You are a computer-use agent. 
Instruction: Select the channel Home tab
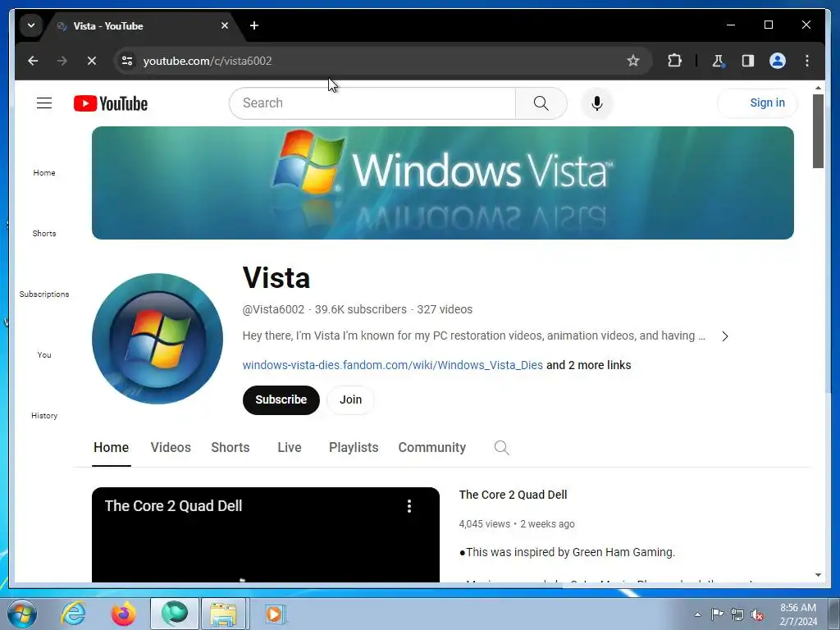tap(111, 447)
